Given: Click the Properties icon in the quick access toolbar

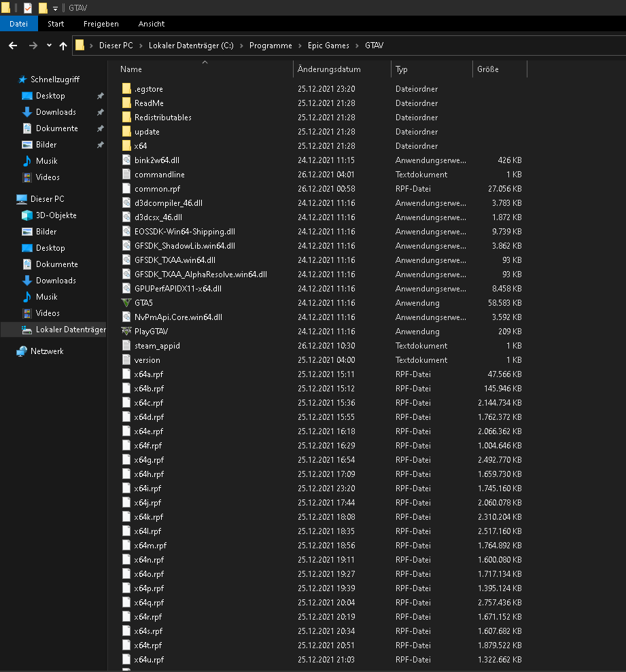Looking at the screenshot, I should 29,7.
